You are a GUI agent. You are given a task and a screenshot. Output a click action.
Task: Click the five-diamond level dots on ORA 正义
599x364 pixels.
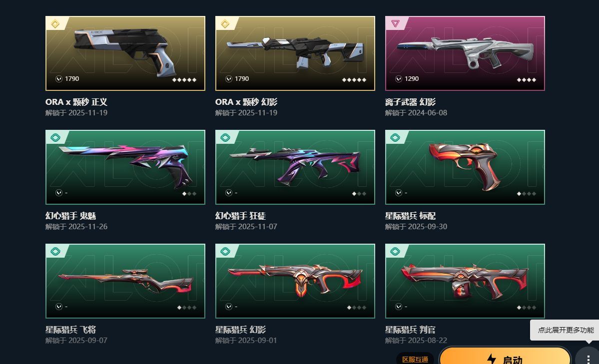(184, 80)
